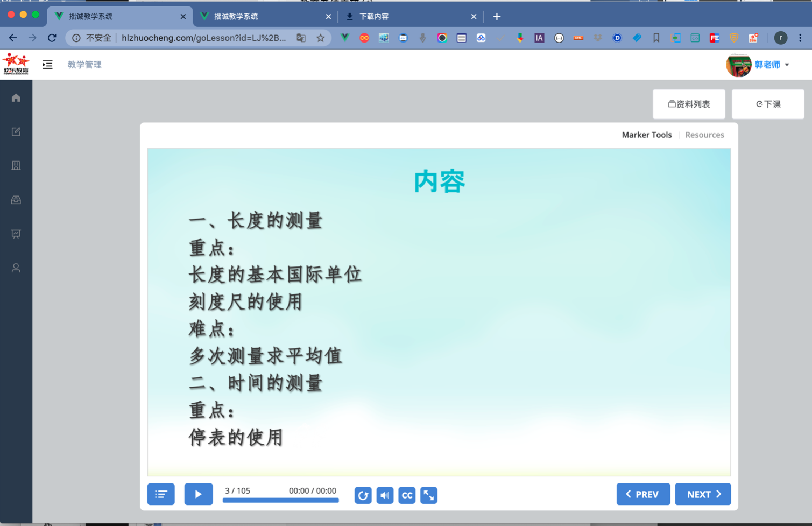This screenshot has height=526, width=812.
Task: Go to previous slide with PREV
Action: [643, 494]
